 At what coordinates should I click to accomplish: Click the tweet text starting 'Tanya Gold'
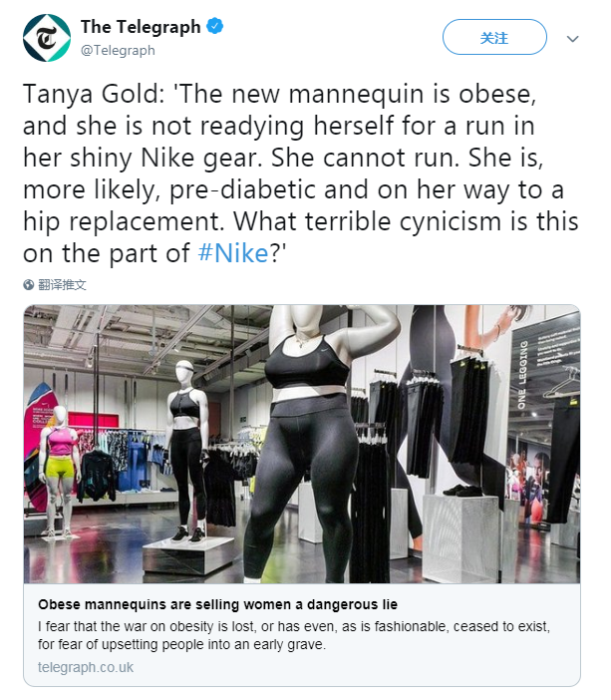coord(301,174)
